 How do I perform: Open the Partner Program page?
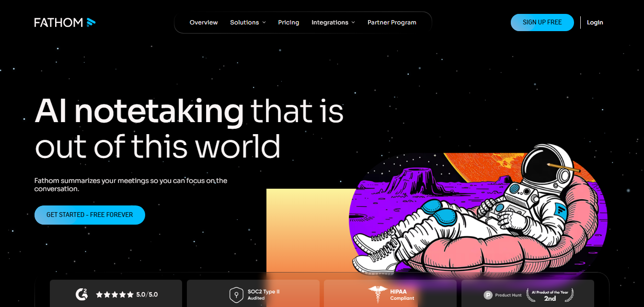pyautogui.click(x=392, y=22)
